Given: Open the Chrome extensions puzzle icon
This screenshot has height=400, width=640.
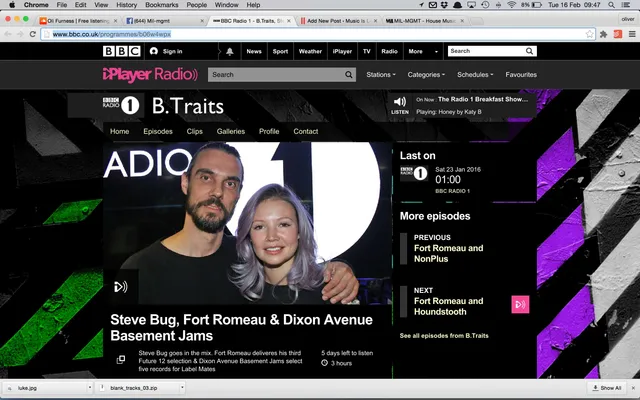Looking at the screenshot, I should click(x=603, y=34).
